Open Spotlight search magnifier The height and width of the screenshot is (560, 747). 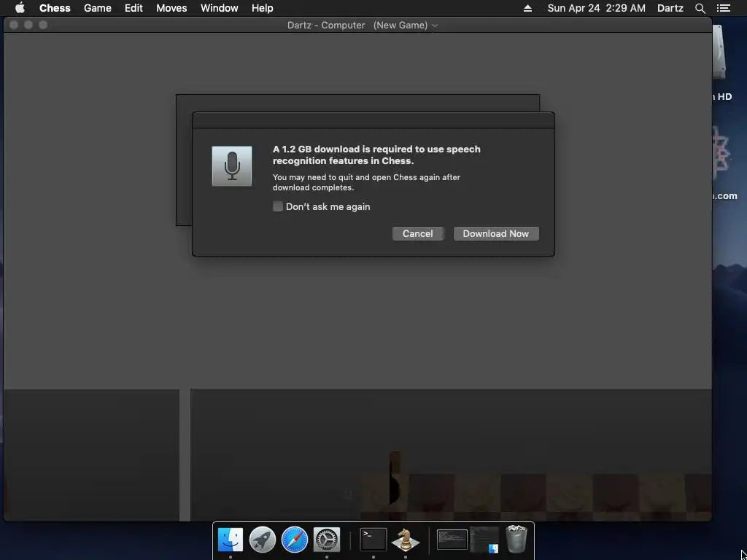700,8
